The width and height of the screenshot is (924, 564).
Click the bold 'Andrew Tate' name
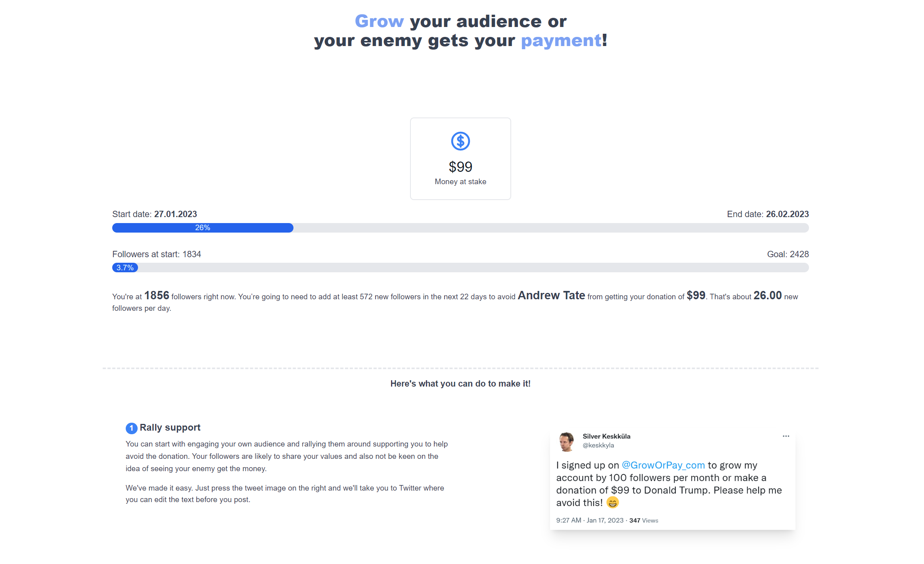(x=551, y=295)
